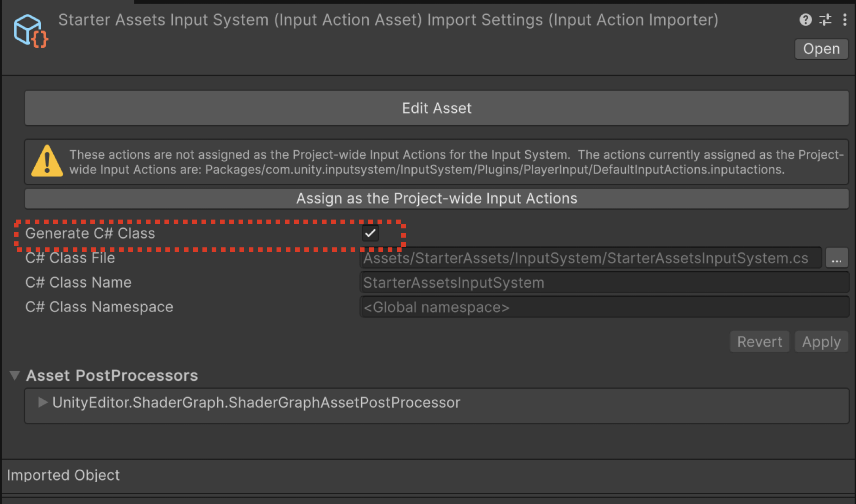Click the C# Class Name field
Image resolution: width=856 pixels, height=504 pixels.
(x=604, y=283)
